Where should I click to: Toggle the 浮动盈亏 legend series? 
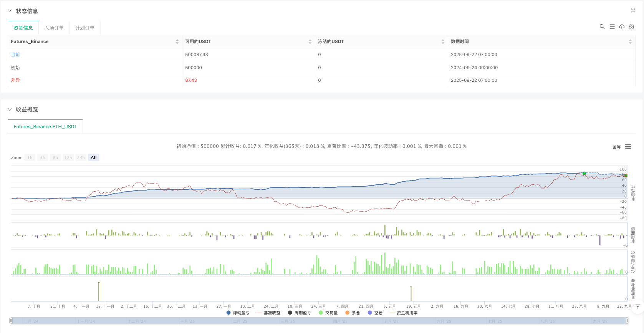(238, 313)
